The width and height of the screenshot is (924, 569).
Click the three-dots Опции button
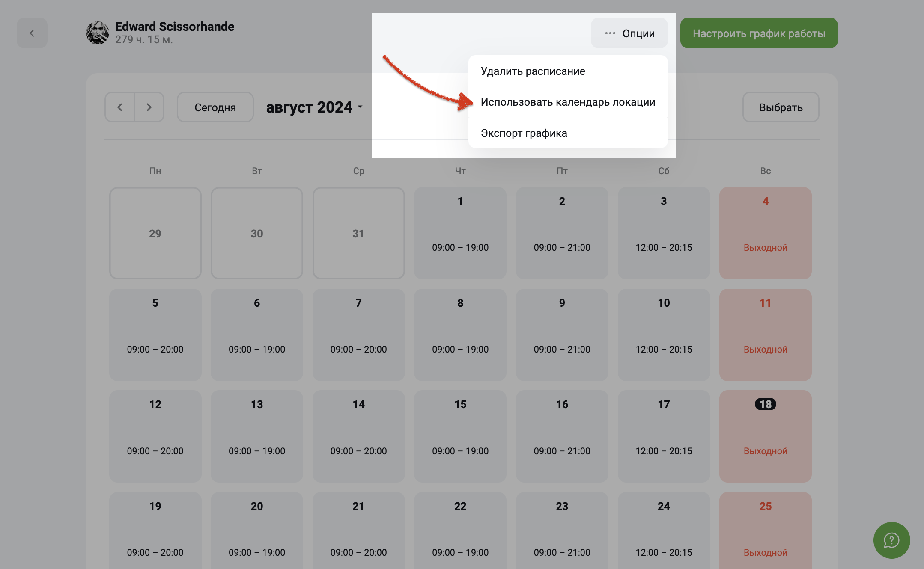629,33
